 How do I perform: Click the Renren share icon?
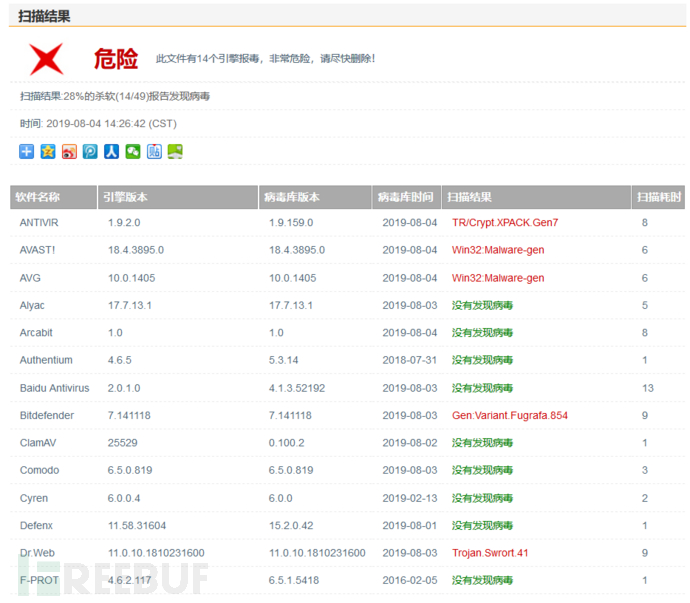tap(111, 151)
